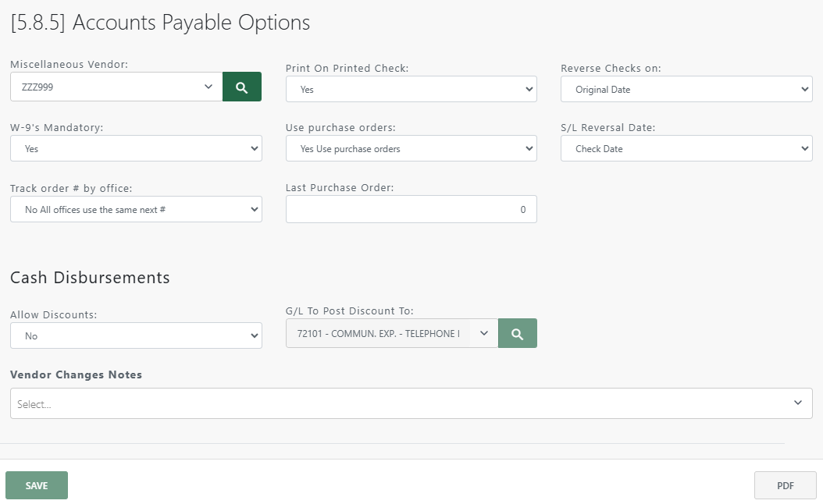
Task: Open the Allow Discounts dropdown
Action: (136, 335)
